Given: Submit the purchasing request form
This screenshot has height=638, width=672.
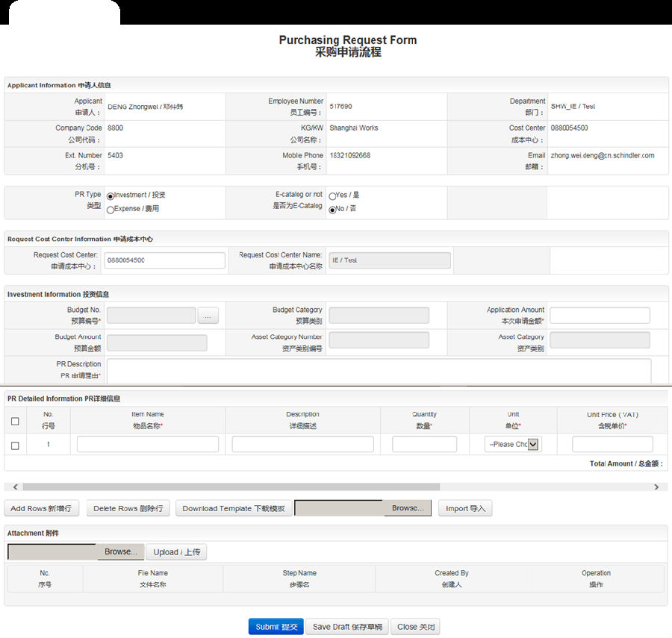Looking at the screenshot, I should click(x=276, y=627).
